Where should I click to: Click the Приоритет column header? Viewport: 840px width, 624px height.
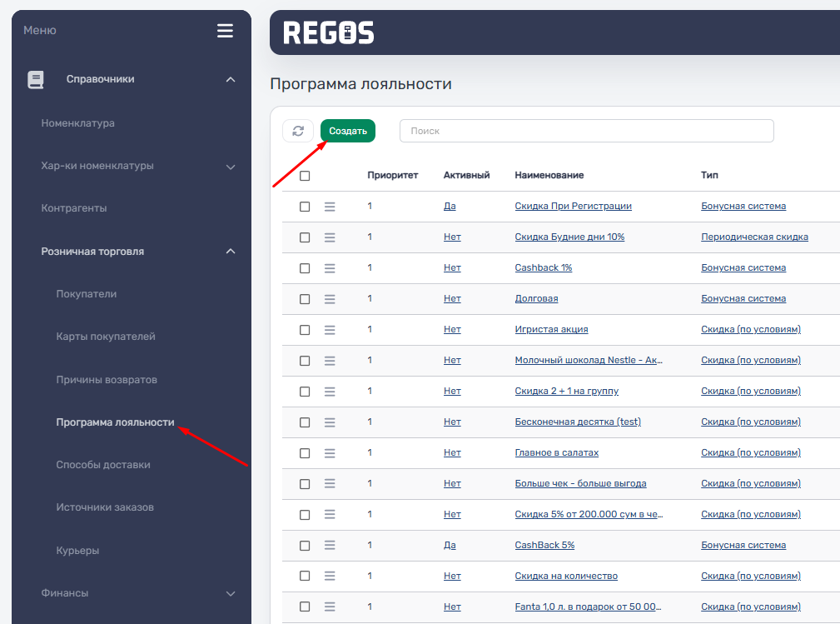[392, 176]
